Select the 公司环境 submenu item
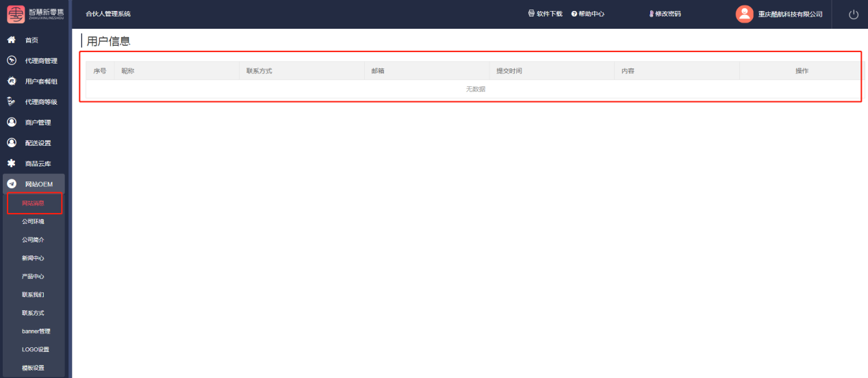Viewport: 868px width, 378px height. (33, 222)
